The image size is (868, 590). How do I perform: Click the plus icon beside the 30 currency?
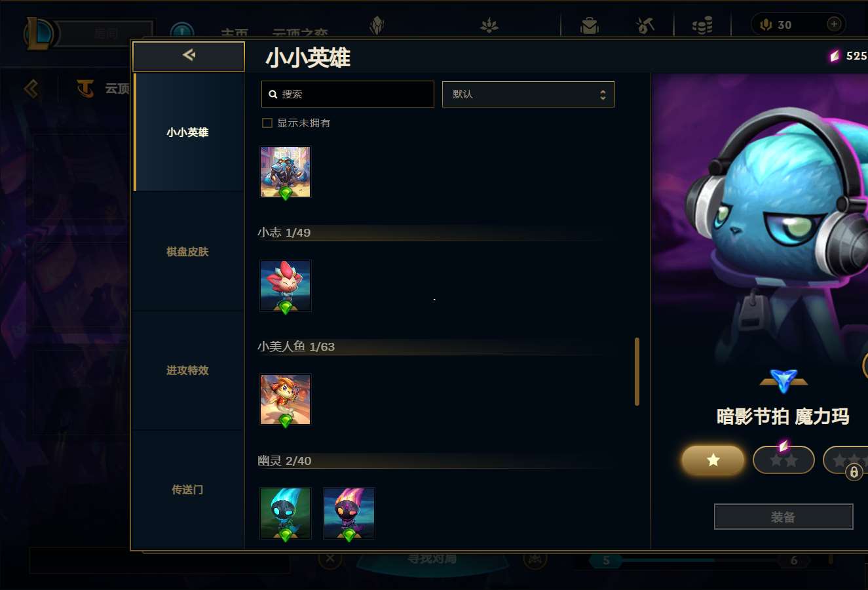pos(834,24)
